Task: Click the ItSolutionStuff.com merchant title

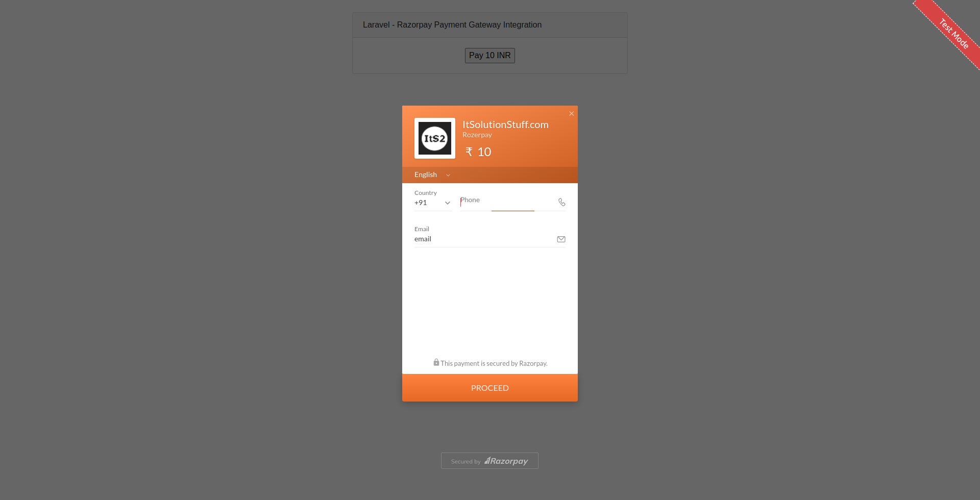Action: pyautogui.click(x=505, y=124)
